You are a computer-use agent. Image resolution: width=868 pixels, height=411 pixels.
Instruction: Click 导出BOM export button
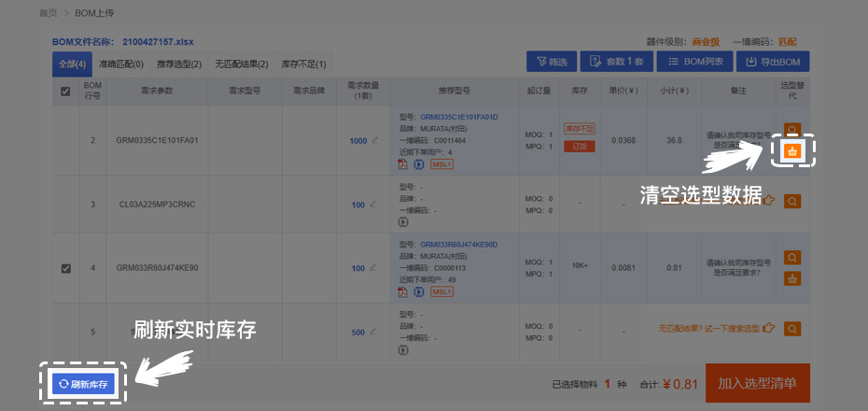coord(773,62)
